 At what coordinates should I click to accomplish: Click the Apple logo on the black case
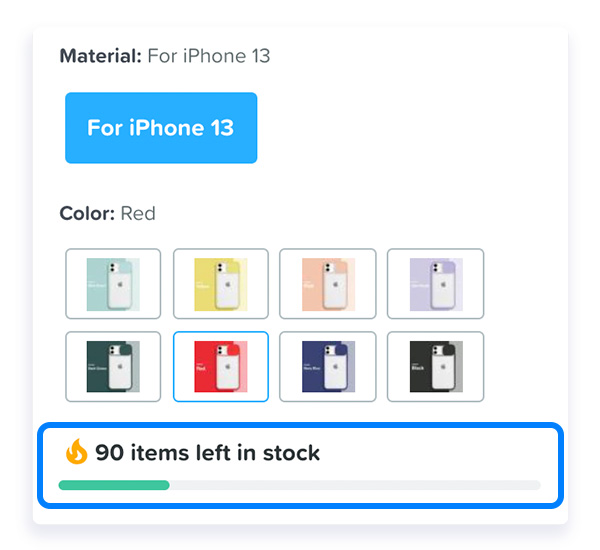tap(443, 367)
